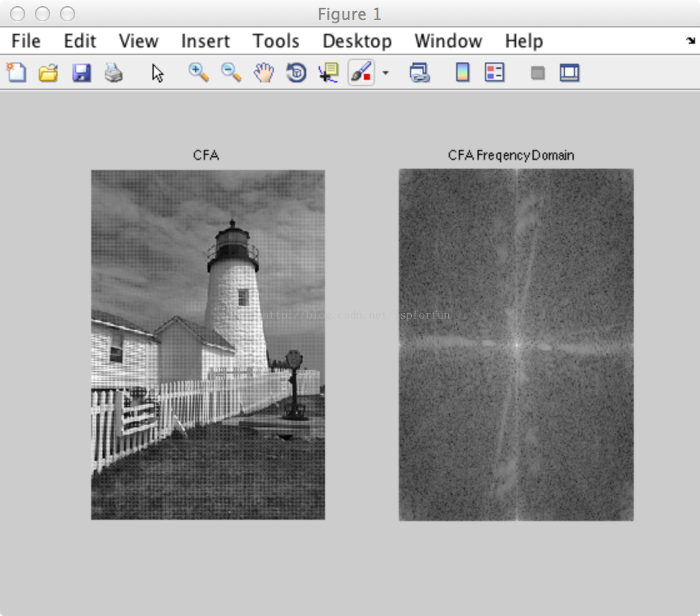This screenshot has height=616, width=700.
Task: Activate the Zoom Out magnifier tool
Action: pyautogui.click(x=231, y=72)
